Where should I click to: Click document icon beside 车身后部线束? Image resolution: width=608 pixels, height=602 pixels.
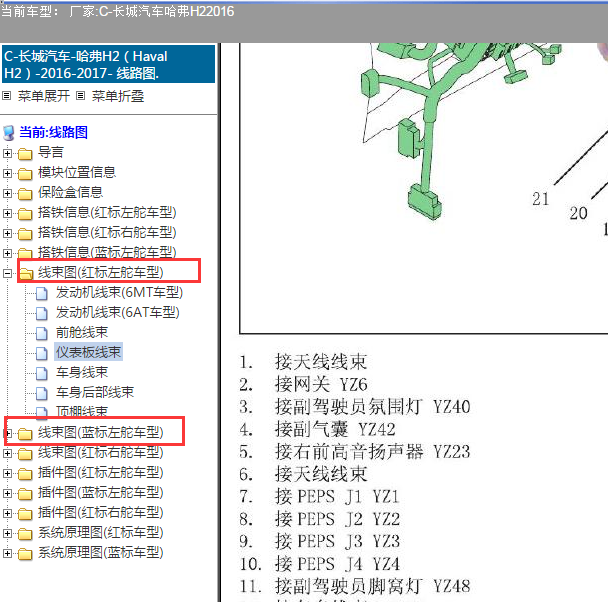42,393
